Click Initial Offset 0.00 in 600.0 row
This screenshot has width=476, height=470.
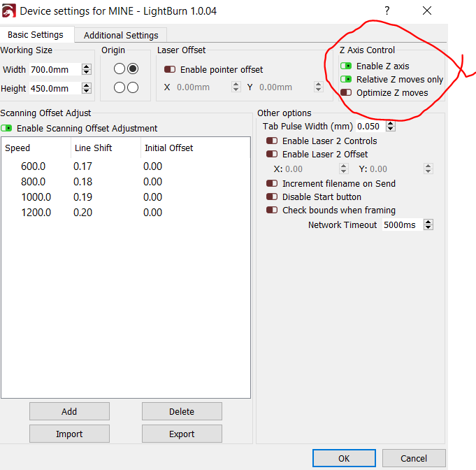[152, 166]
